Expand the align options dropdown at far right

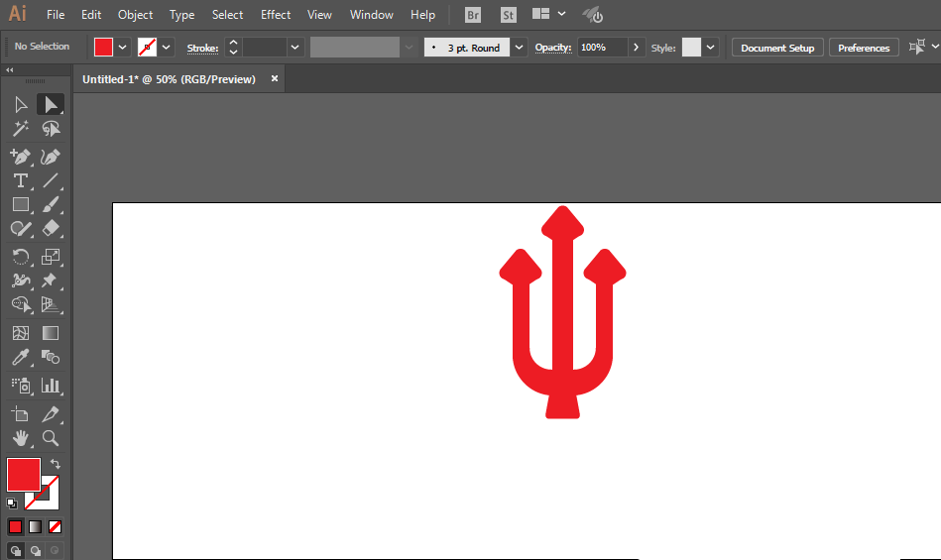click(x=934, y=47)
